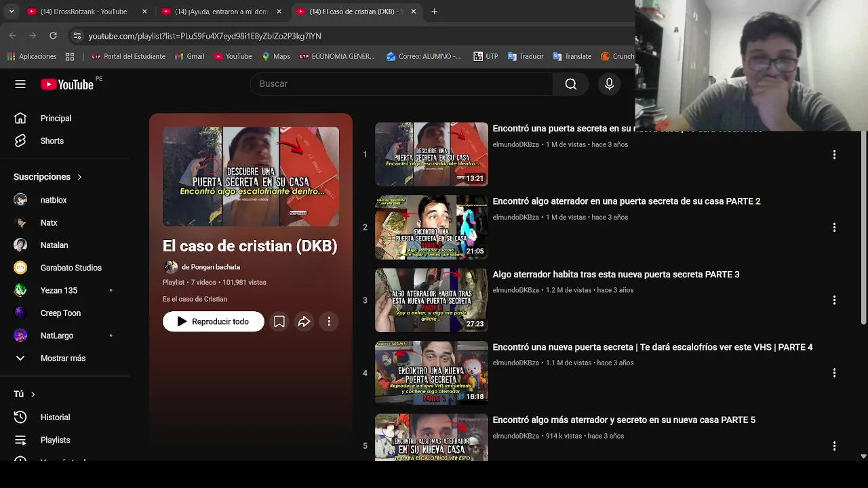Screen dimensions: 868x488
Task: Click Reproducir todo button
Action: pyautogui.click(x=213, y=321)
